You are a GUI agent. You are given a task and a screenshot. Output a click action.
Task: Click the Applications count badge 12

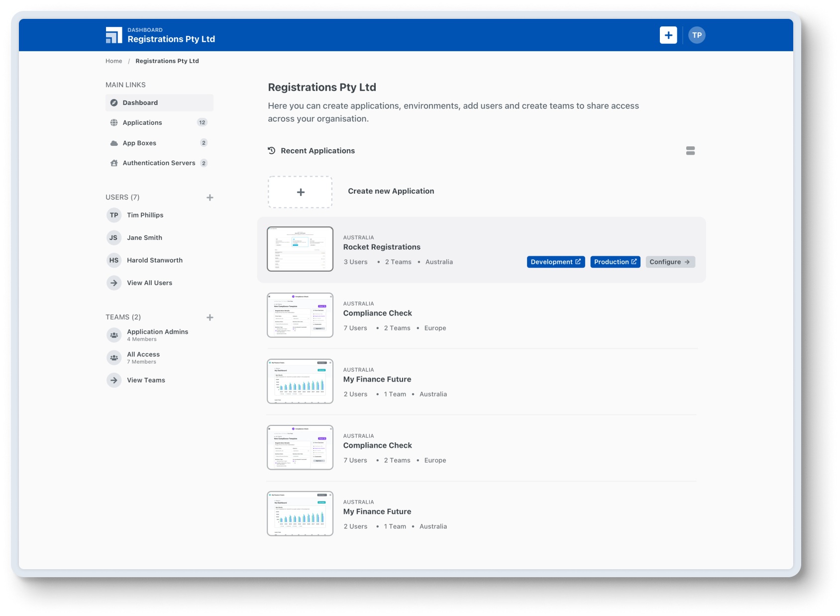coord(202,122)
